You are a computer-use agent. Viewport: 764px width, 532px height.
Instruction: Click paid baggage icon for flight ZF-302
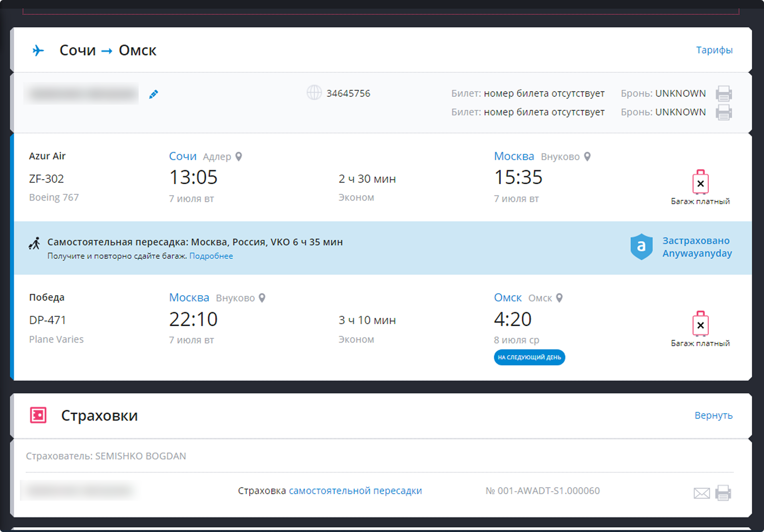(700, 182)
